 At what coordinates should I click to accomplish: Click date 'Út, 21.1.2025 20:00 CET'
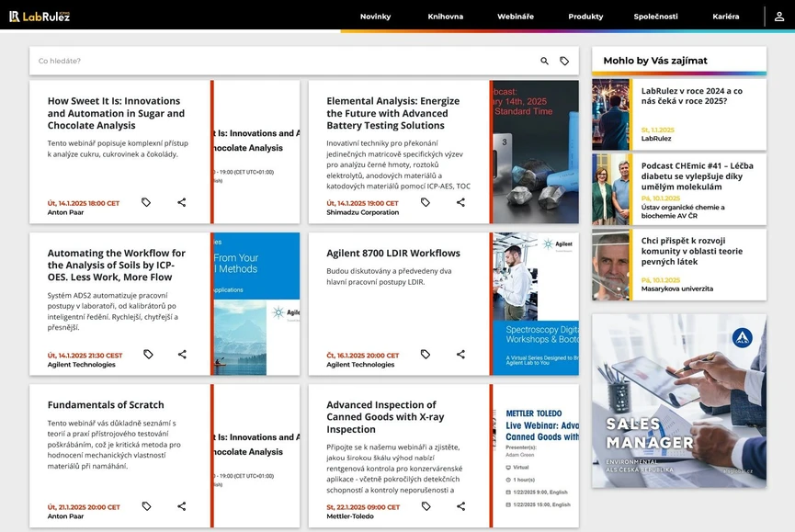click(x=84, y=507)
